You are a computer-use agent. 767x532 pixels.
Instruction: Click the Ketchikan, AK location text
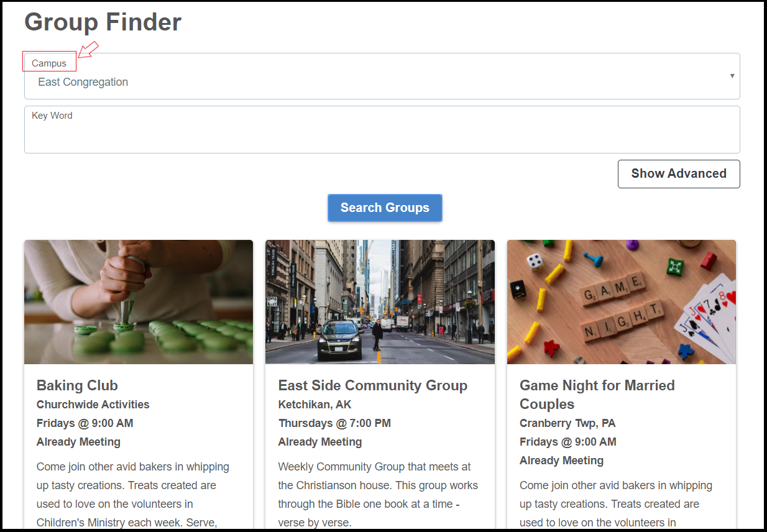click(x=315, y=405)
